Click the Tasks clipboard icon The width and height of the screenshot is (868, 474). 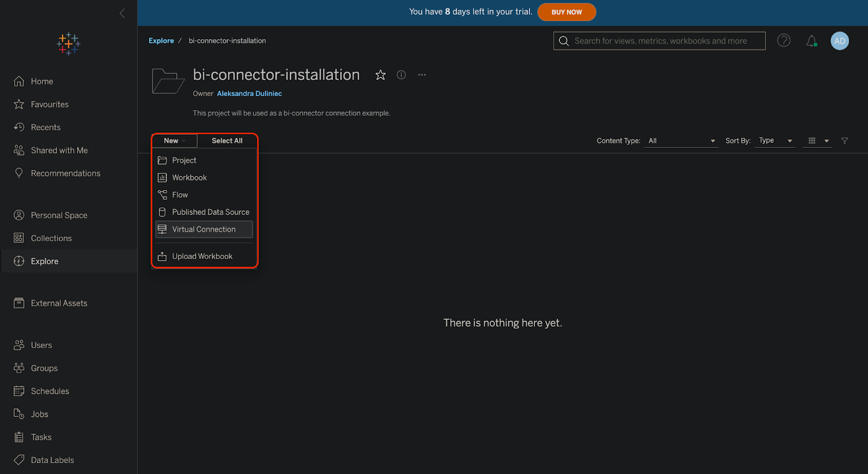pos(19,437)
